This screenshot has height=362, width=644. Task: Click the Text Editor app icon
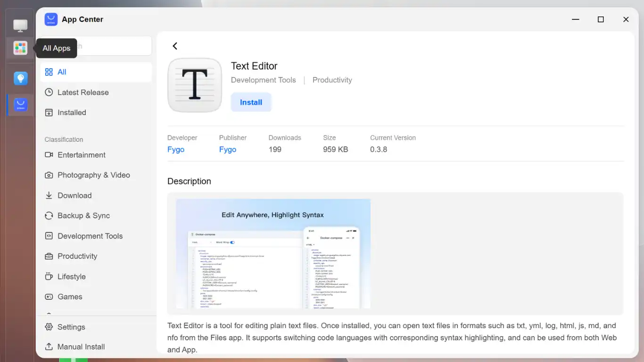point(195,85)
